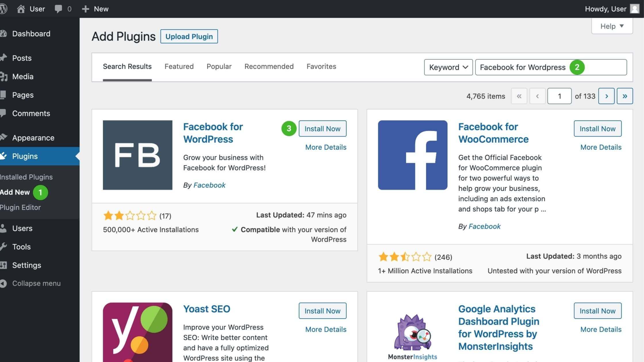This screenshot has height=362, width=644.
Task: Open More Details for Facebook for WooCommerce
Action: coord(601,147)
